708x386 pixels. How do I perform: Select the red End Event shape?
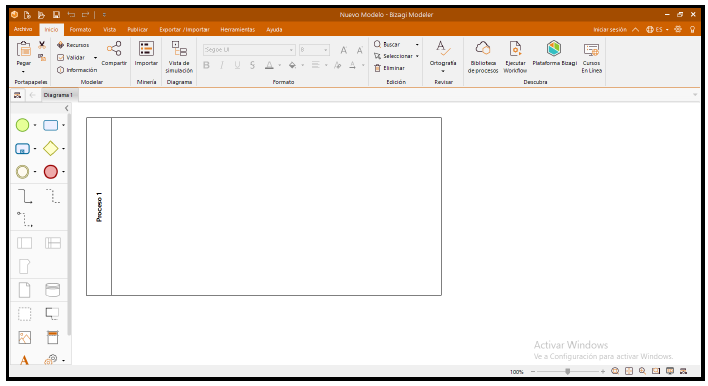pyautogui.click(x=51, y=172)
